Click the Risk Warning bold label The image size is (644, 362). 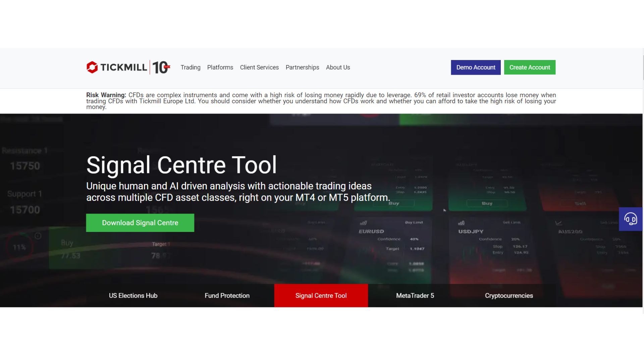coord(106,95)
